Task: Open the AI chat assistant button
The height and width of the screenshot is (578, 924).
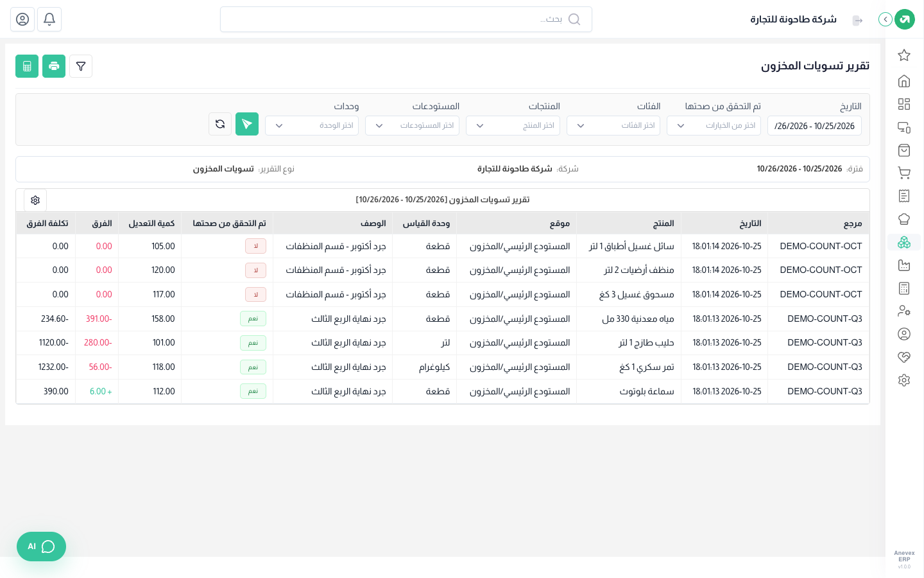Action: [41, 547]
